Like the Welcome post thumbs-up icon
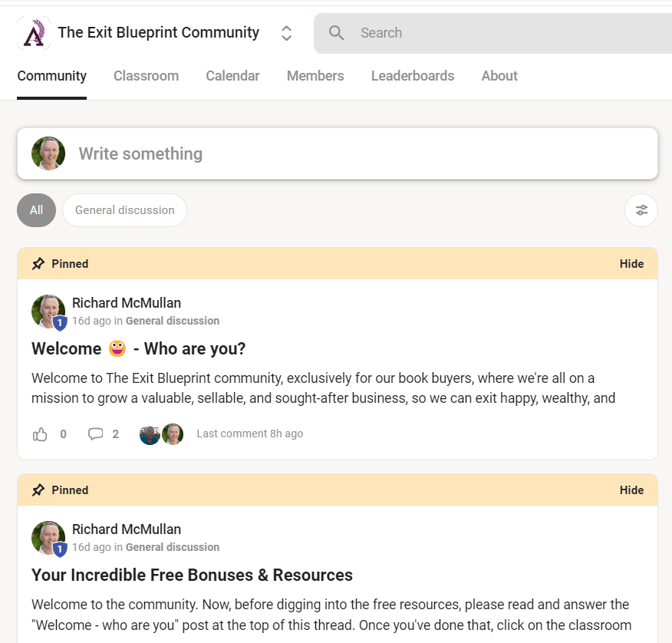The width and height of the screenshot is (672, 643). click(x=40, y=434)
